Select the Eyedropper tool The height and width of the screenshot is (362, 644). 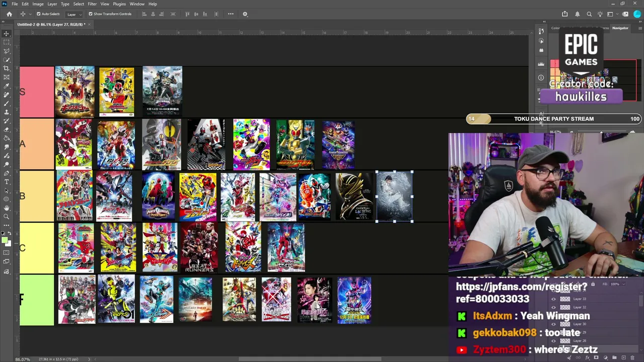[x=7, y=86]
